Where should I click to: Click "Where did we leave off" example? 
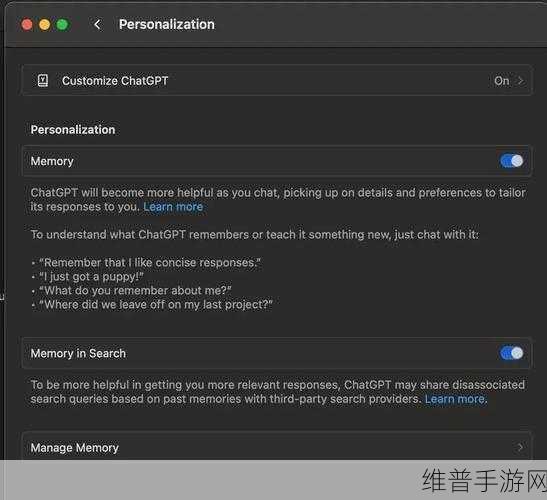click(x=156, y=305)
